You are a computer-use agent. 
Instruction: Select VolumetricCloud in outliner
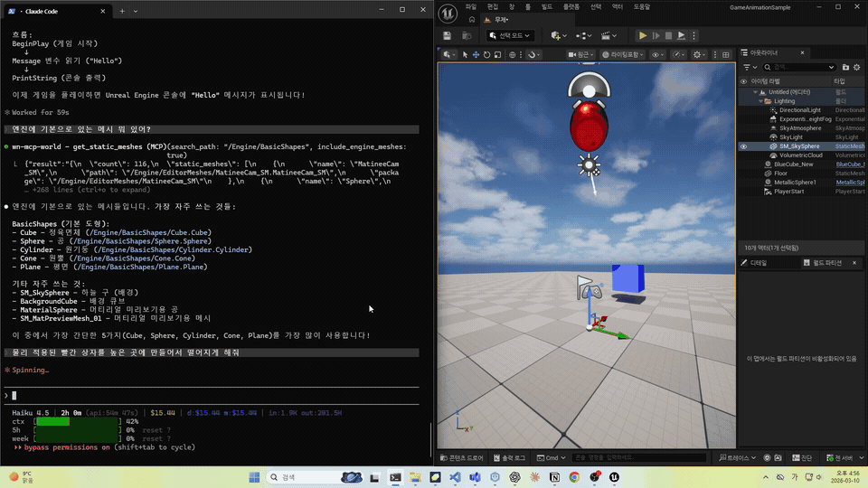click(800, 155)
